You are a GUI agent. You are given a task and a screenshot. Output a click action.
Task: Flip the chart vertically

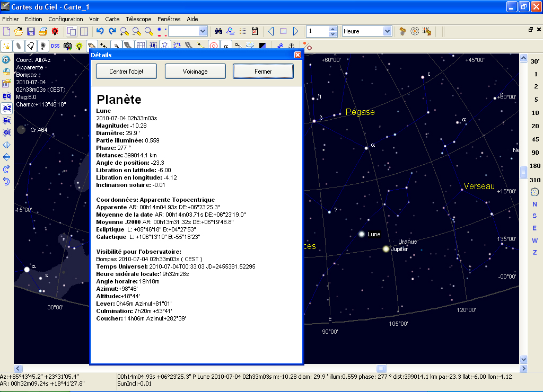(x=6, y=157)
